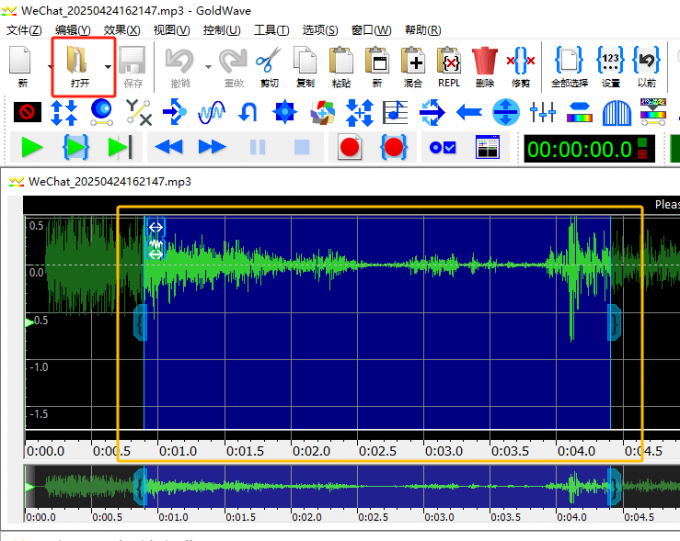Image resolution: width=680 pixels, height=541 pixels.
Task: Click the 修剪 (Trim) icon
Action: pos(520,60)
